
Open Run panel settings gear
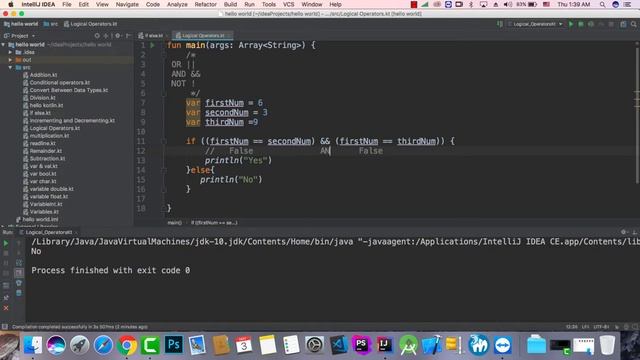623,232
